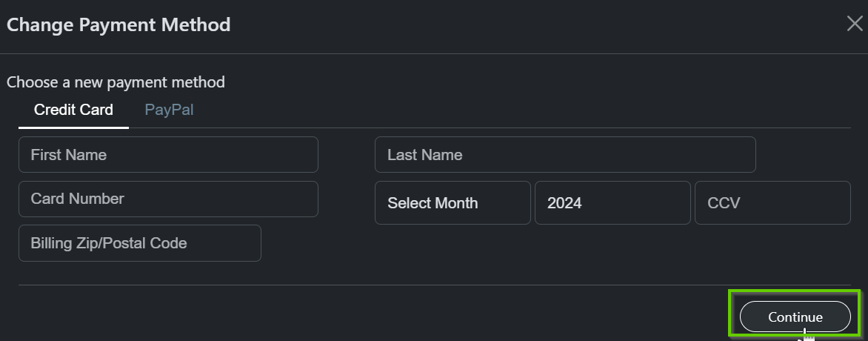This screenshot has width=868, height=341.
Task: Switch to the PayPal tab
Action: (x=169, y=110)
